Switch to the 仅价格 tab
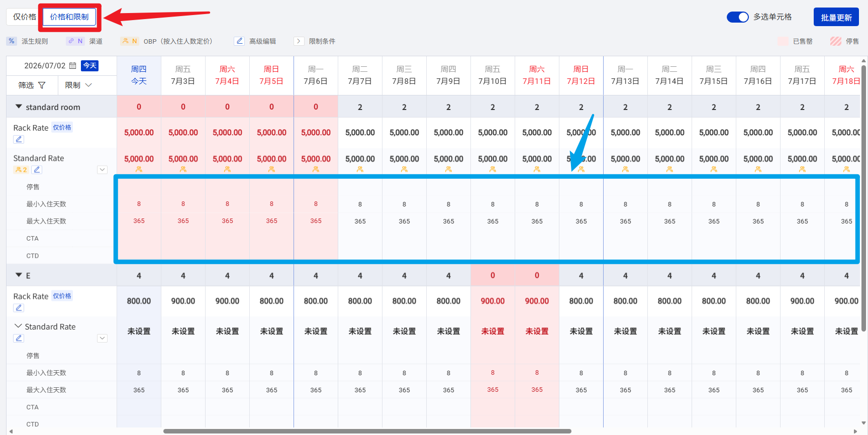Viewport: 868px width, 435px height. pyautogui.click(x=24, y=17)
